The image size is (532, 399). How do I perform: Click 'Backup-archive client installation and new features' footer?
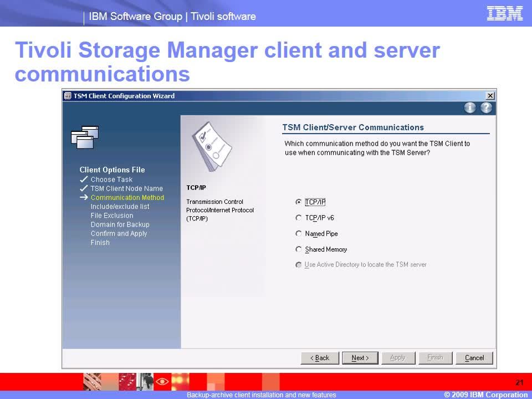point(261,395)
